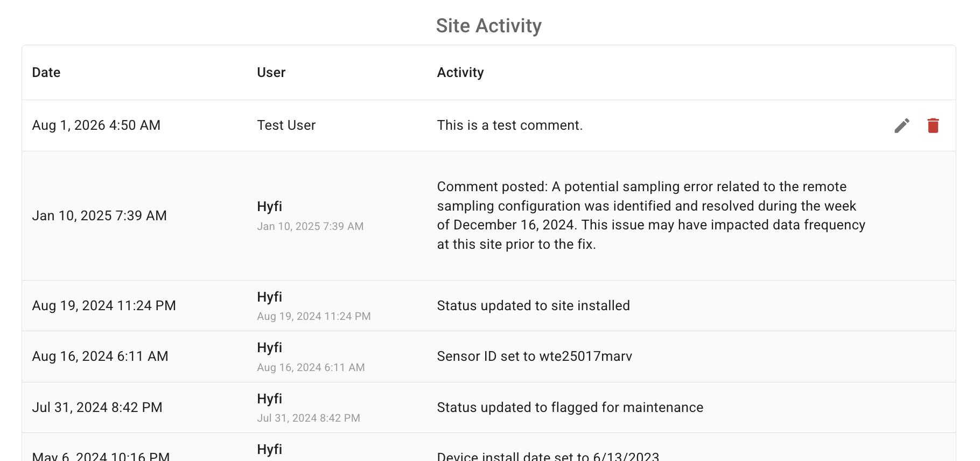The height and width of the screenshot is (461, 980).
Task: Click the 'This is a test comment.' text
Action: point(509,125)
